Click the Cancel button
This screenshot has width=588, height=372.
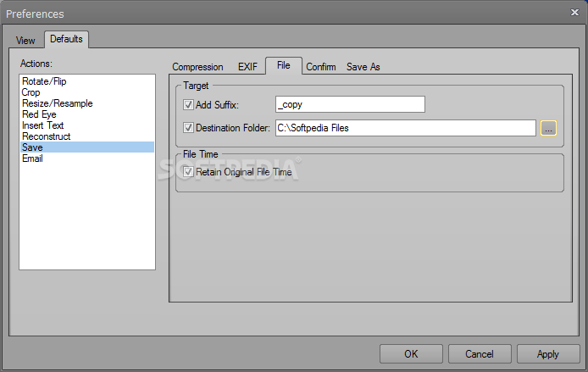tap(480, 354)
